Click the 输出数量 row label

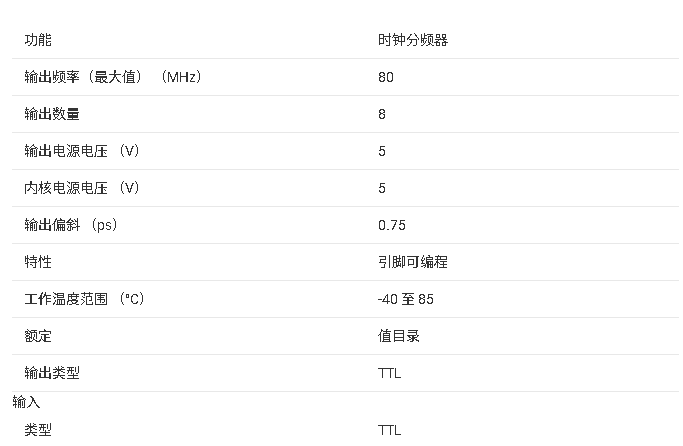[52, 114]
